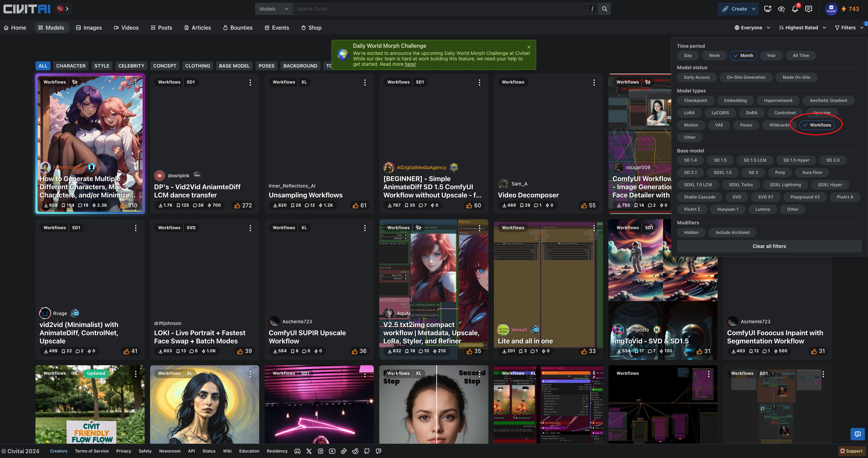Click the feedback chat button bottom right
The width and height of the screenshot is (868, 458).
[x=857, y=434]
